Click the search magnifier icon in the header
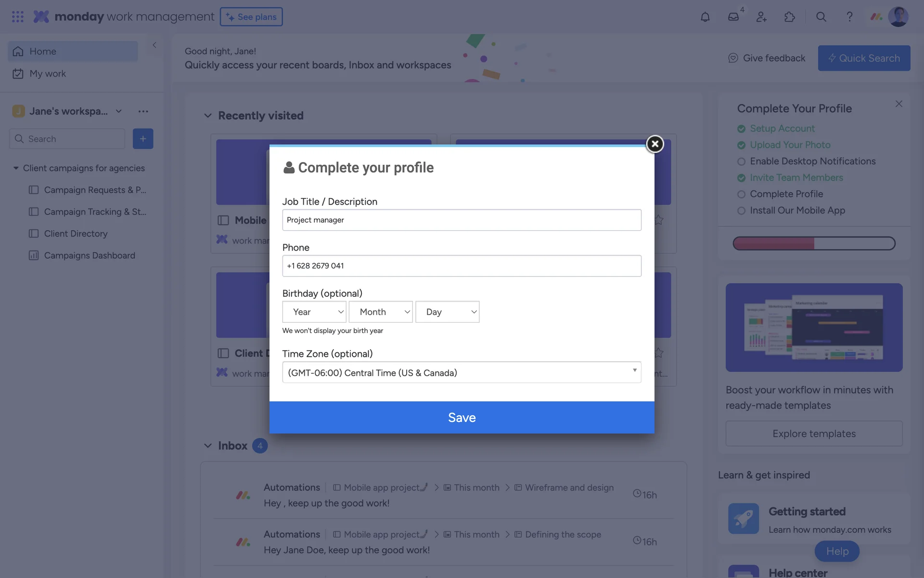The height and width of the screenshot is (578, 924). pyautogui.click(x=821, y=17)
